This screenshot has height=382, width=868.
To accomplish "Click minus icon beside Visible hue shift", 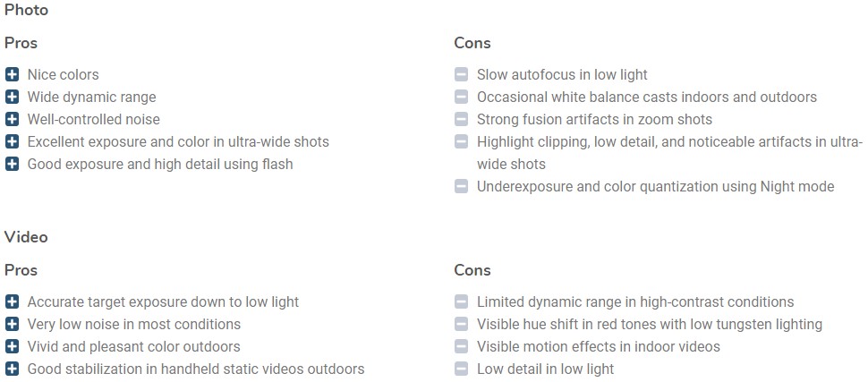I will (461, 324).
